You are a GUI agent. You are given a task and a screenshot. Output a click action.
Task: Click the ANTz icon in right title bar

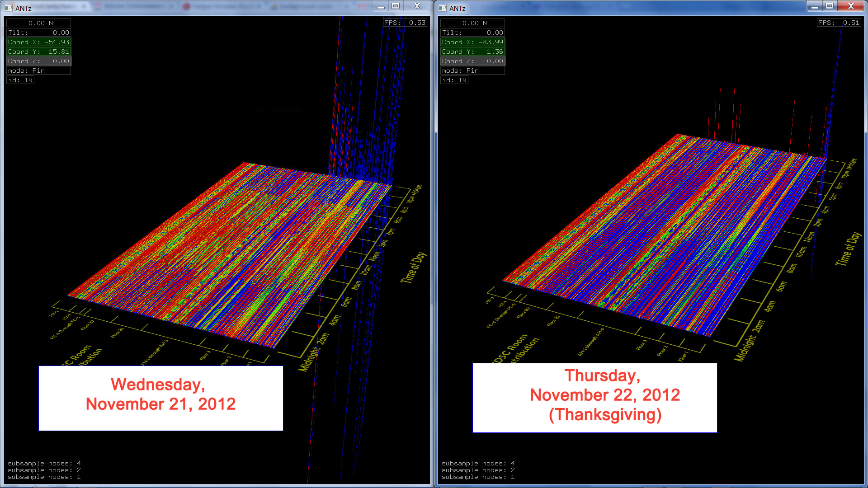pos(443,8)
